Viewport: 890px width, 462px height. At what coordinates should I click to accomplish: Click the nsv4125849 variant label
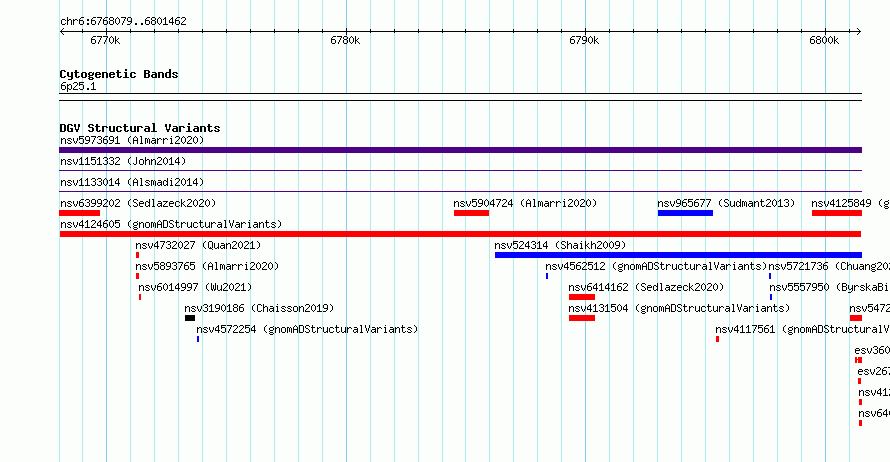coord(850,203)
